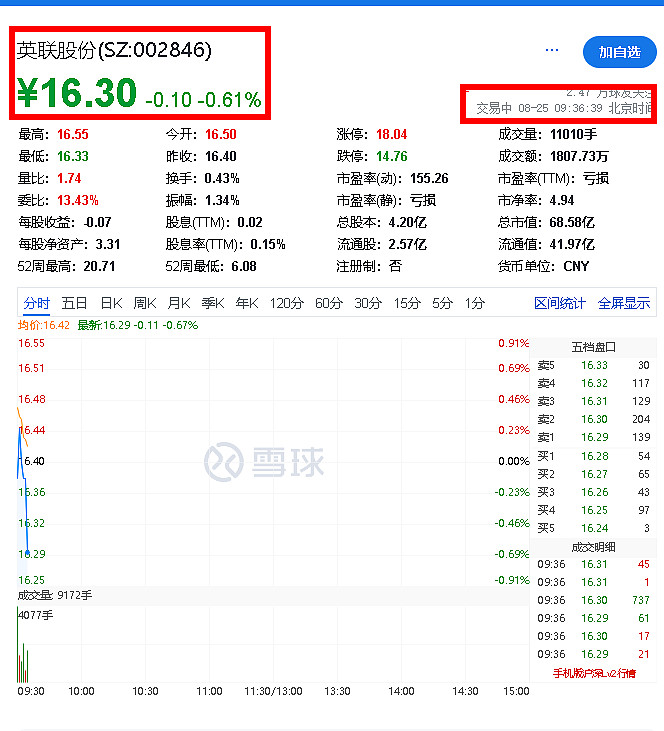Click the 成交量: 9172手 volume label
Screen dimensions: 664x731
pyautogui.click(x=55, y=595)
